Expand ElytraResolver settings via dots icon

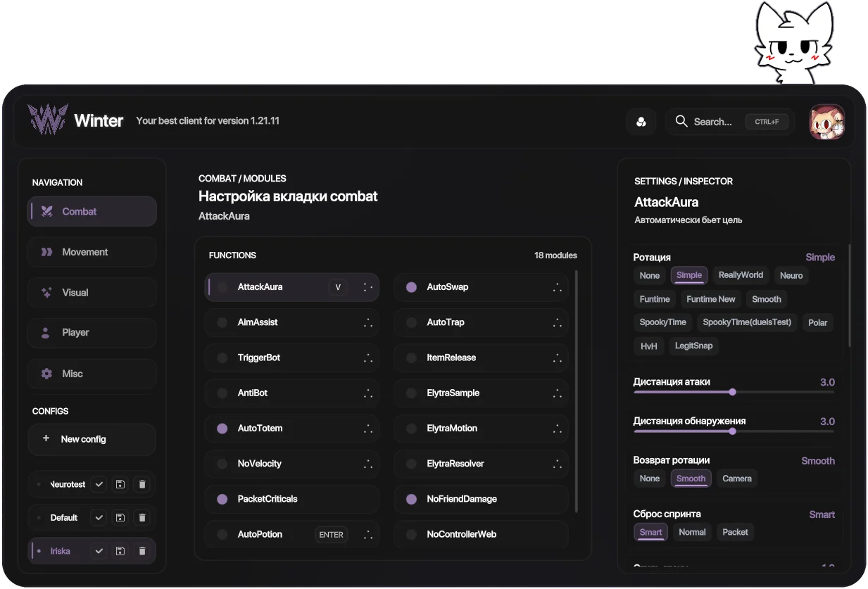[x=557, y=464]
